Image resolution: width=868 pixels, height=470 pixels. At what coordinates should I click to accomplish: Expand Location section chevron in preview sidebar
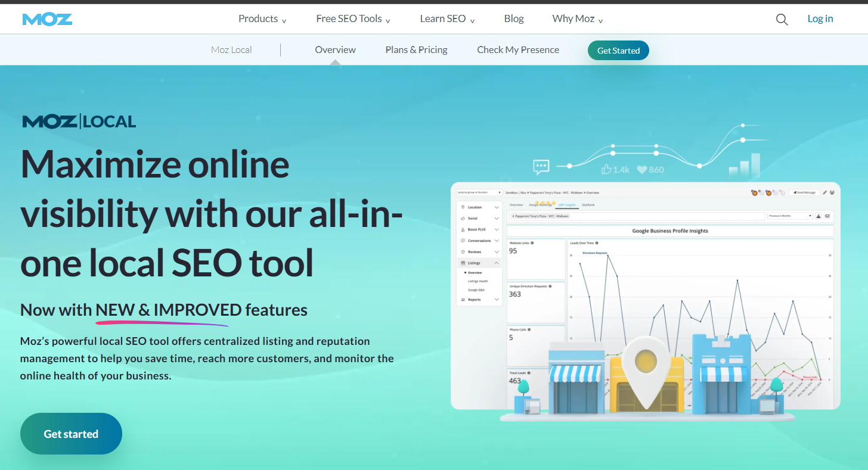(497, 207)
